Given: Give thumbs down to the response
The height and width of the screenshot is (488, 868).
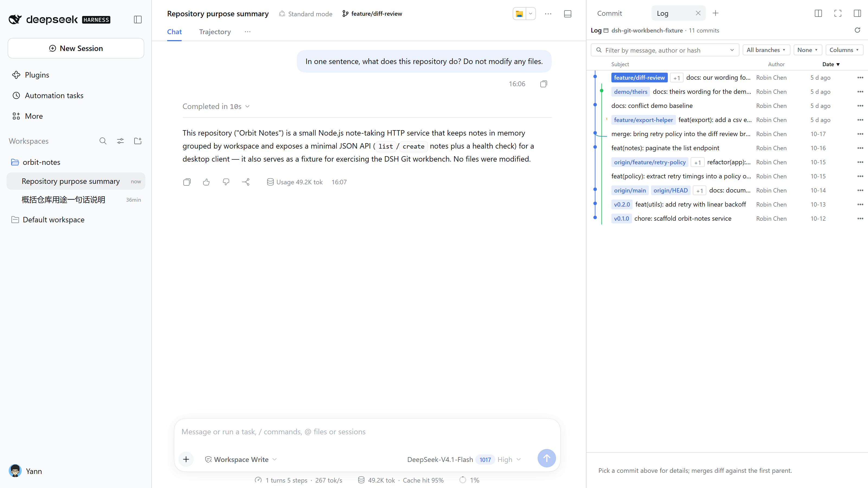Looking at the screenshot, I should point(226,182).
